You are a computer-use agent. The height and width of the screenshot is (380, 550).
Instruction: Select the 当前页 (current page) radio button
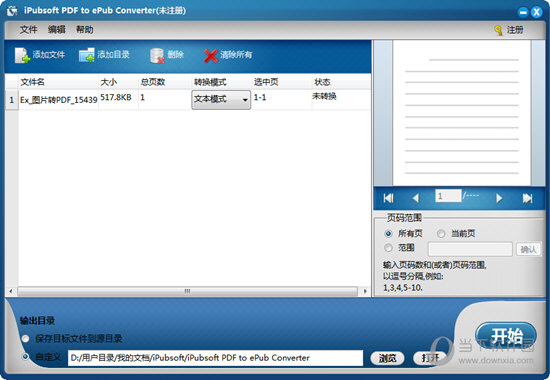pyautogui.click(x=441, y=233)
